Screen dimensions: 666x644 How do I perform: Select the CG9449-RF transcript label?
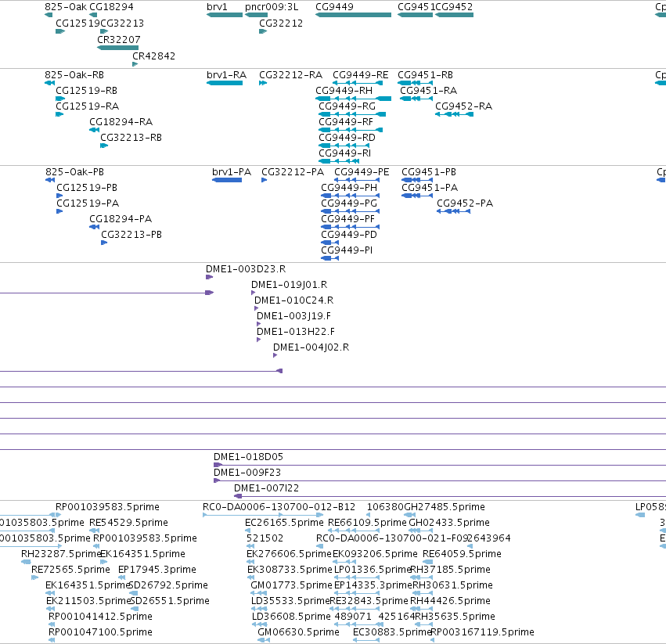346,122
